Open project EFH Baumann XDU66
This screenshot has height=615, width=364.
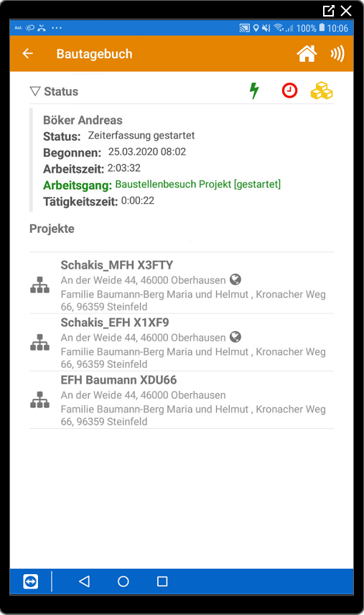pyautogui.click(x=182, y=399)
